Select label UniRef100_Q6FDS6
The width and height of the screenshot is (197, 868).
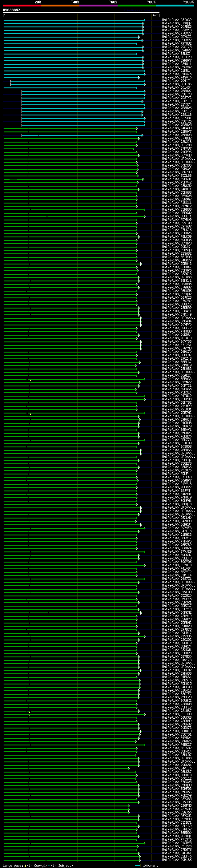(x=177, y=450)
